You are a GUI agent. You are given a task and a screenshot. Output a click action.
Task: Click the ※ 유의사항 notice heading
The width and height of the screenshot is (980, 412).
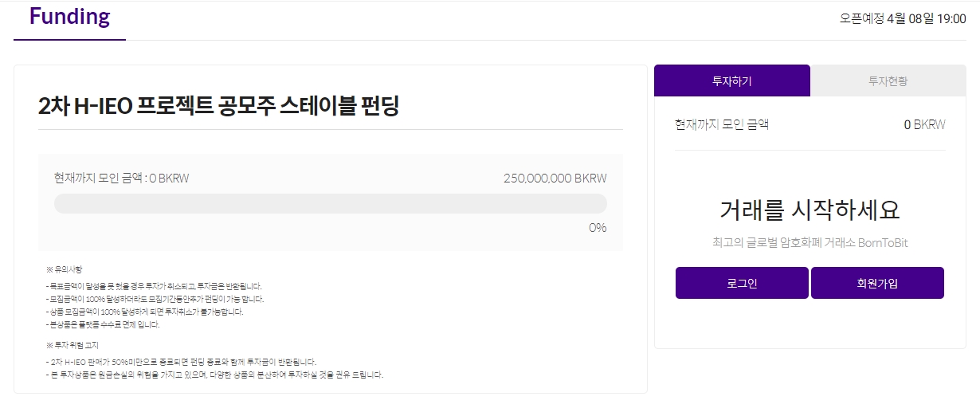pos(65,270)
